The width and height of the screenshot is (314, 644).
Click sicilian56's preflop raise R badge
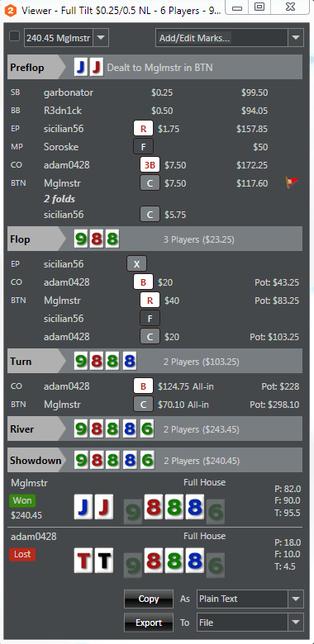click(143, 129)
